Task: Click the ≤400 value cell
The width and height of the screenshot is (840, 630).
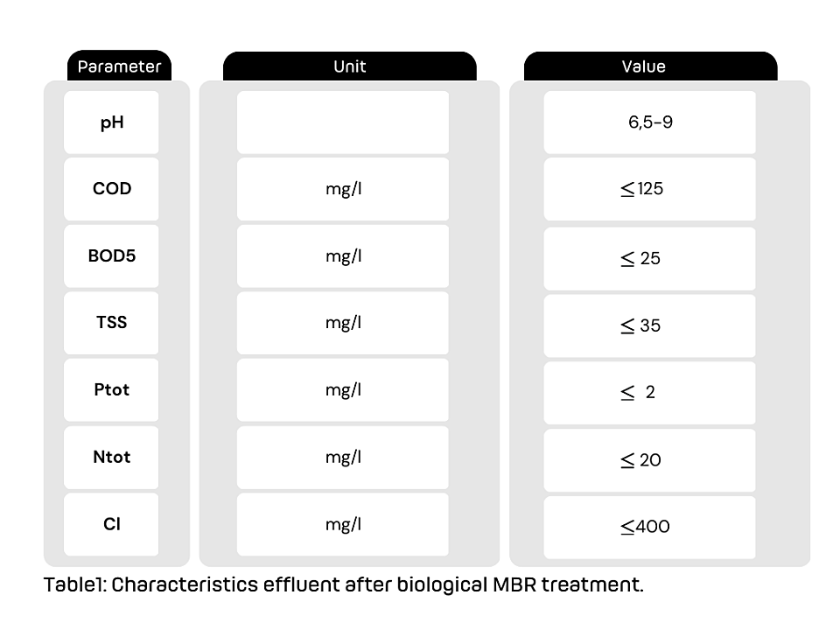Action: [650, 527]
